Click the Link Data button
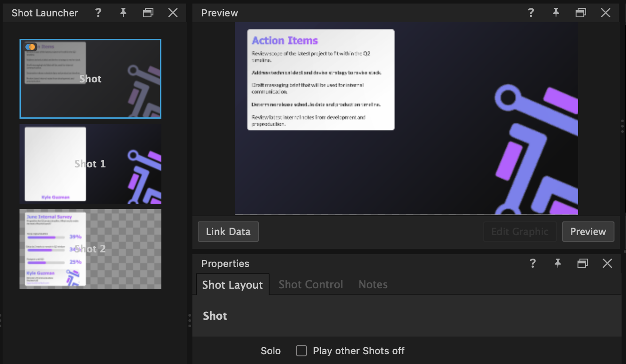This screenshot has height=364, width=626. click(228, 232)
